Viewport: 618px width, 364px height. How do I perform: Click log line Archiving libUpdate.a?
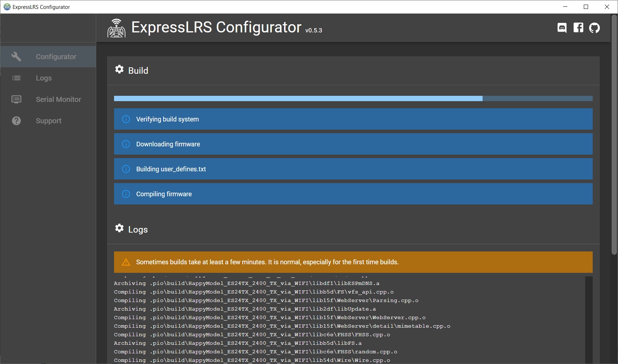tap(245, 309)
